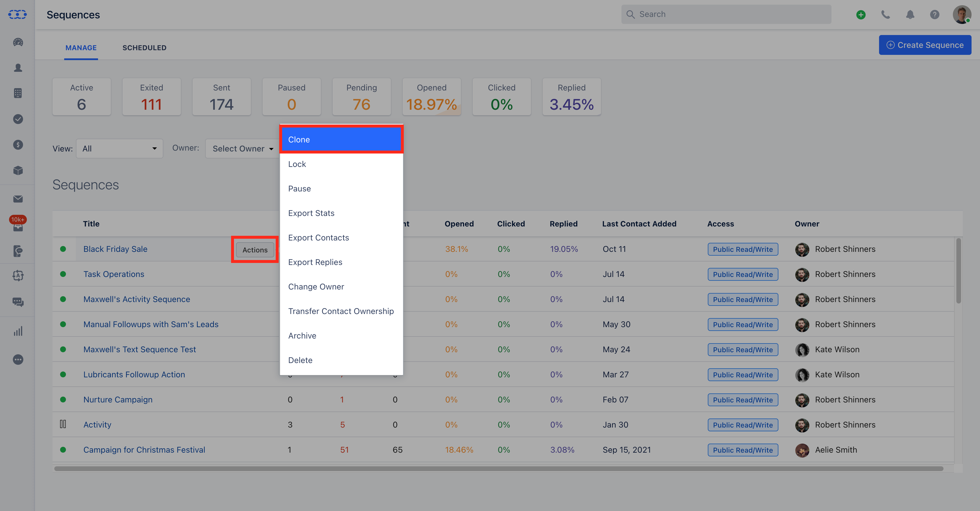Click the Create Sequence button
This screenshot has height=511, width=980.
click(x=925, y=45)
